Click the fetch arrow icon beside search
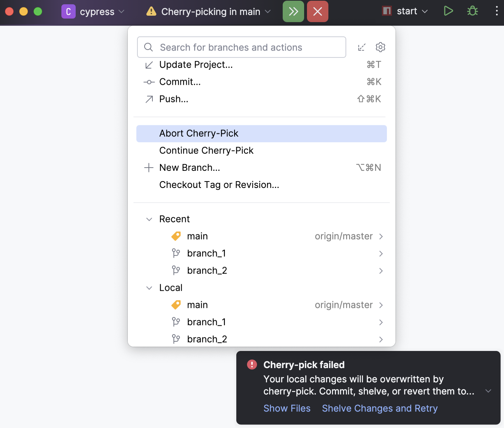504x428 pixels. pos(362,47)
